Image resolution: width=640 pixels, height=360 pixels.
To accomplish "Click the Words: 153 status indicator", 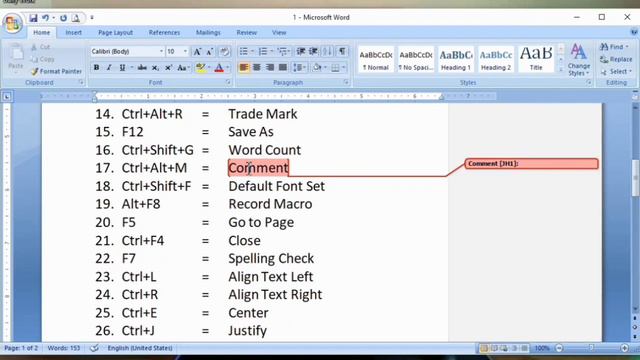I will [64, 348].
